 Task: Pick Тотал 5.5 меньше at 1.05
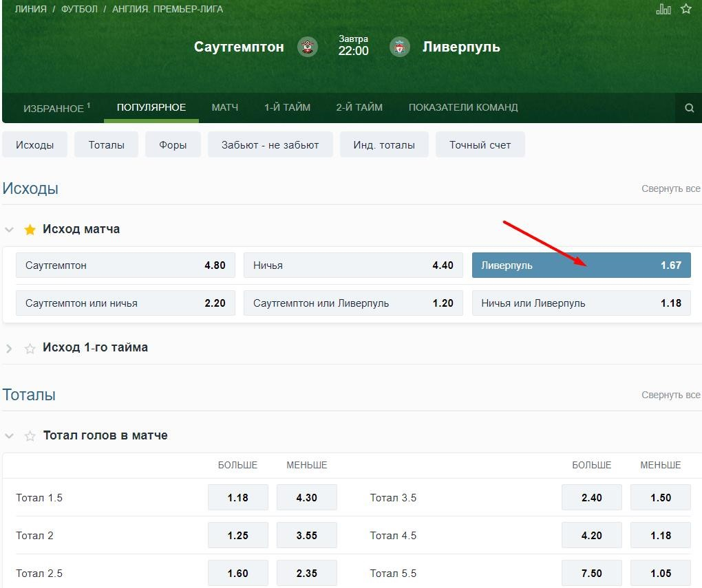(661, 574)
